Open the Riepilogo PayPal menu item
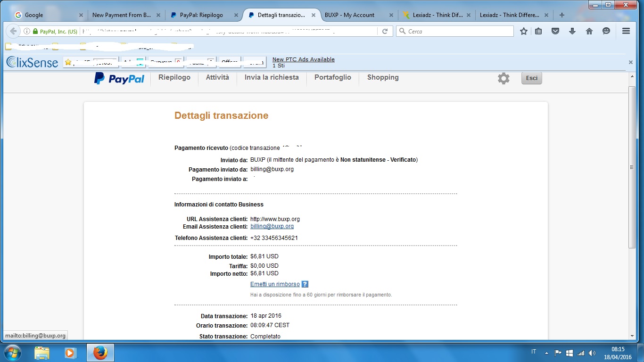The image size is (644, 362). 174,77
